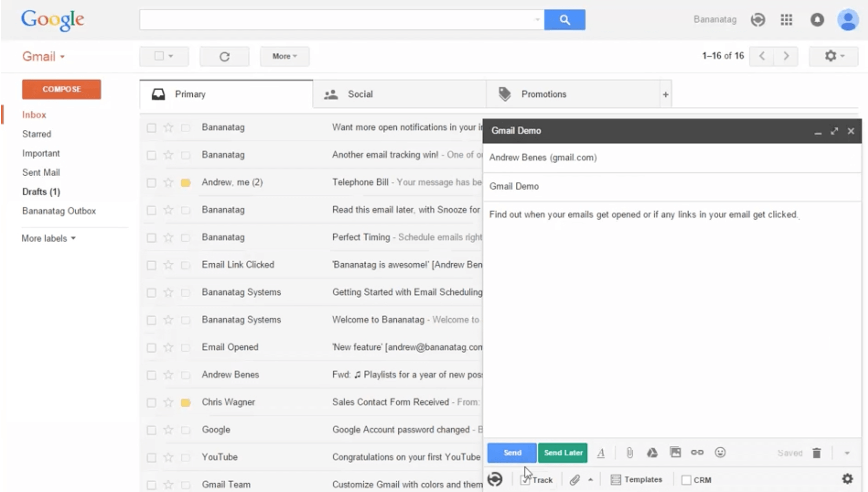Click the Send Later button
868x492 pixels.
point(563,452)
